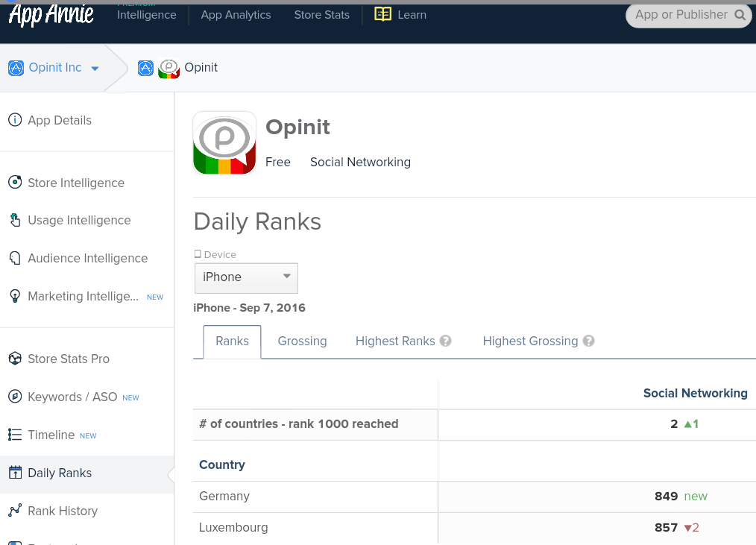The height and width of the screenshot is (545, 756).
Task: Open the Store Stats menu
Action: (321, 15)
